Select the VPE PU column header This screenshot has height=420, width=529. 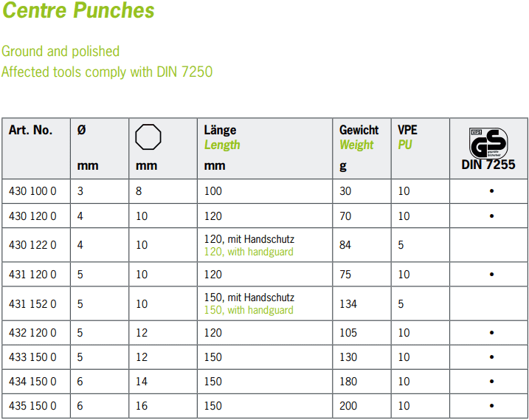pyautogui.click(x=407, y=137)
